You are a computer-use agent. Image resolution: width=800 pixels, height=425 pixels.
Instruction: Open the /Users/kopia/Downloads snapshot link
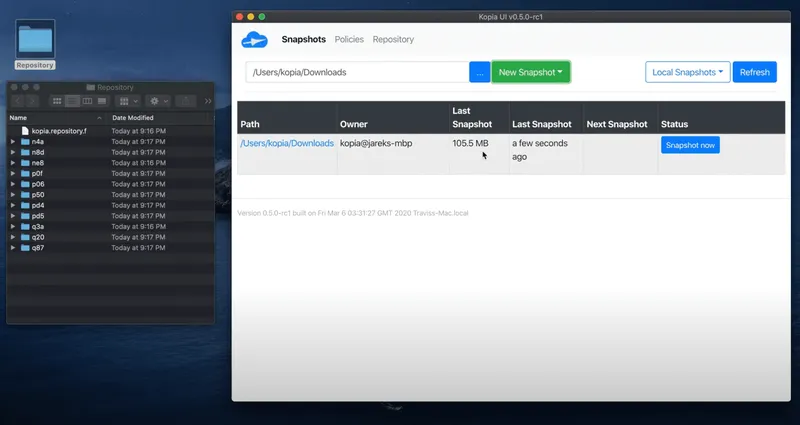[287, 143]
